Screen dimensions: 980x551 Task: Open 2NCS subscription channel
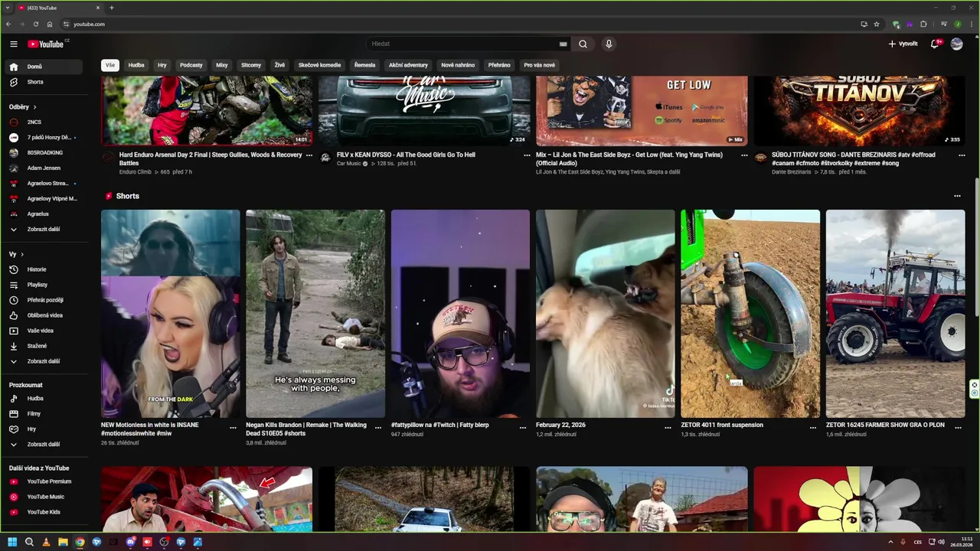(x=43, y=122)
